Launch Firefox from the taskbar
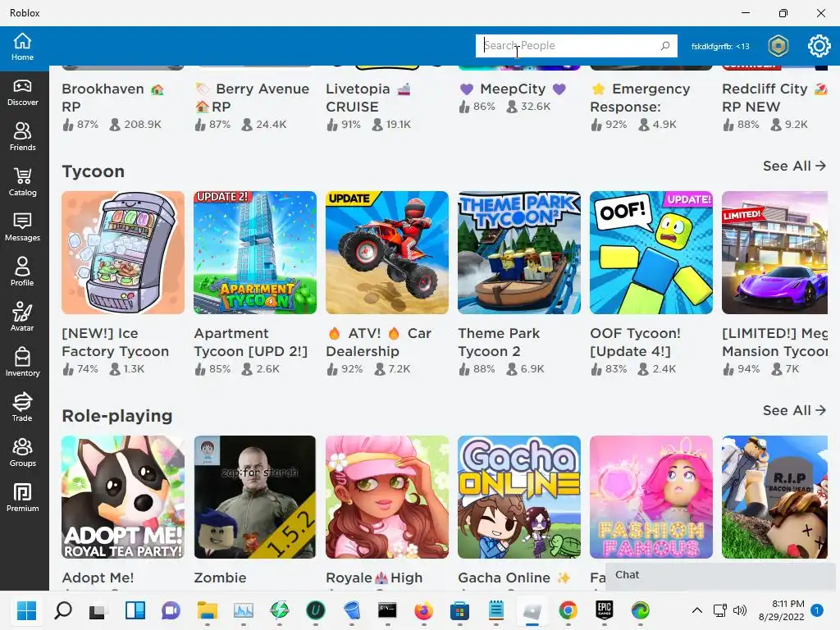 (423, 610)
